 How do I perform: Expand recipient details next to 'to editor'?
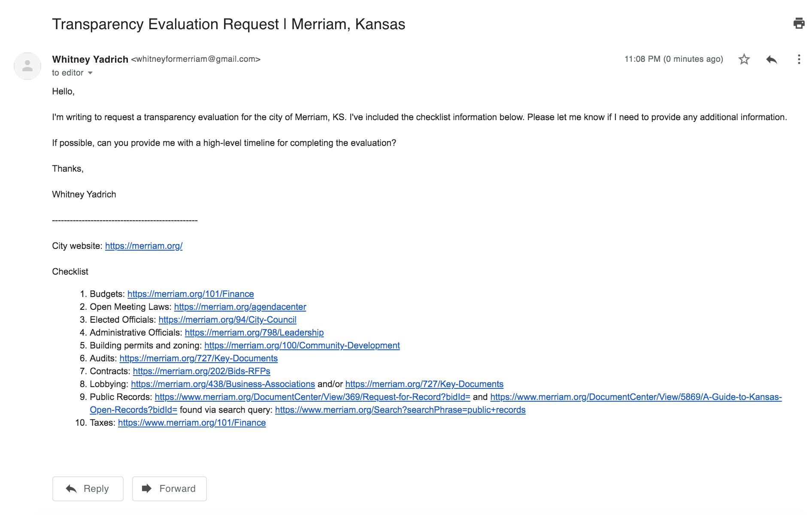coord(90,73)
